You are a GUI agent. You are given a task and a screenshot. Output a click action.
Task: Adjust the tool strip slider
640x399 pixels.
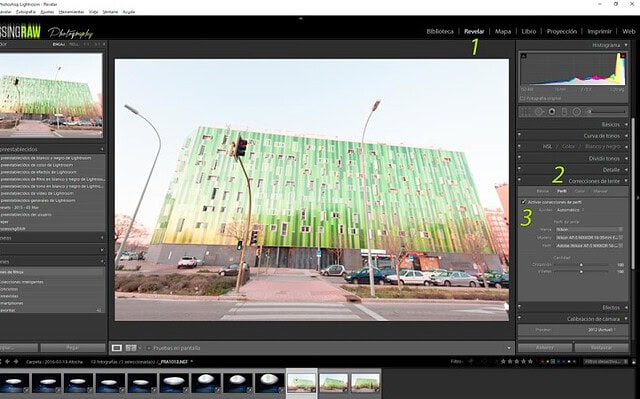pos(607,111)
